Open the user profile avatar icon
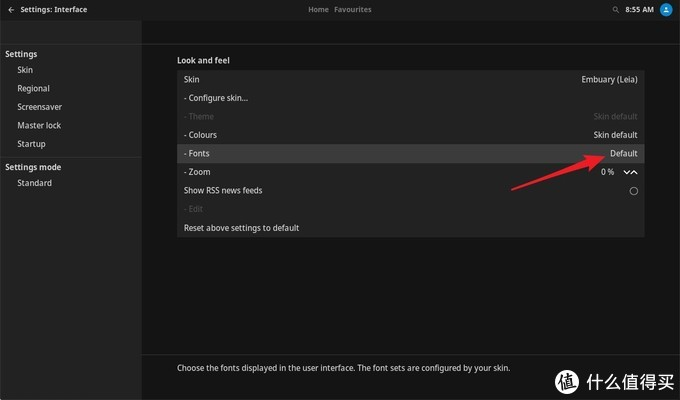The image size is (680, 400). 666,9
